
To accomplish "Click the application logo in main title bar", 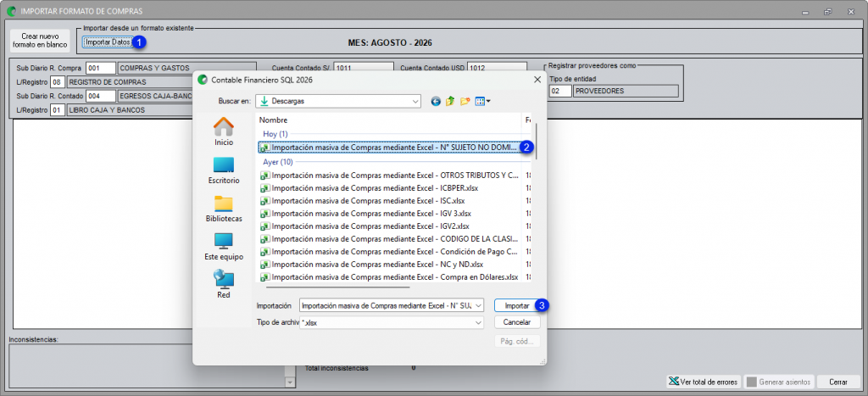I will 11,11.
